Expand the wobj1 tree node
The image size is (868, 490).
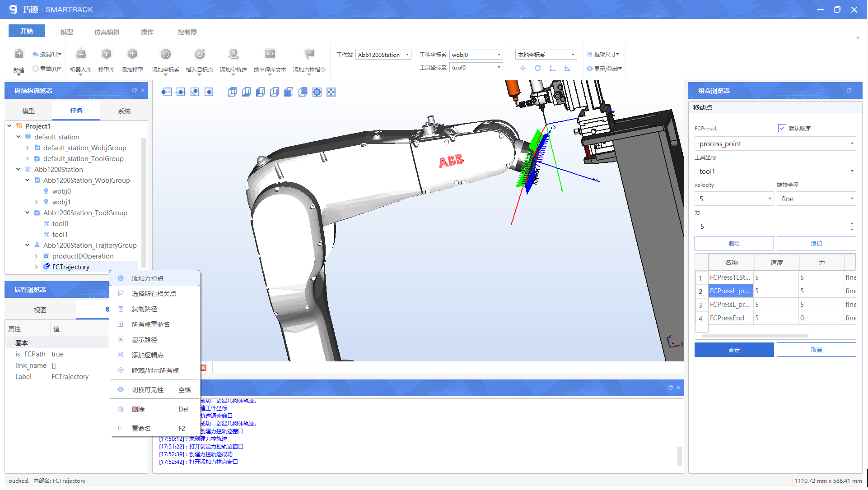[37, 202]
